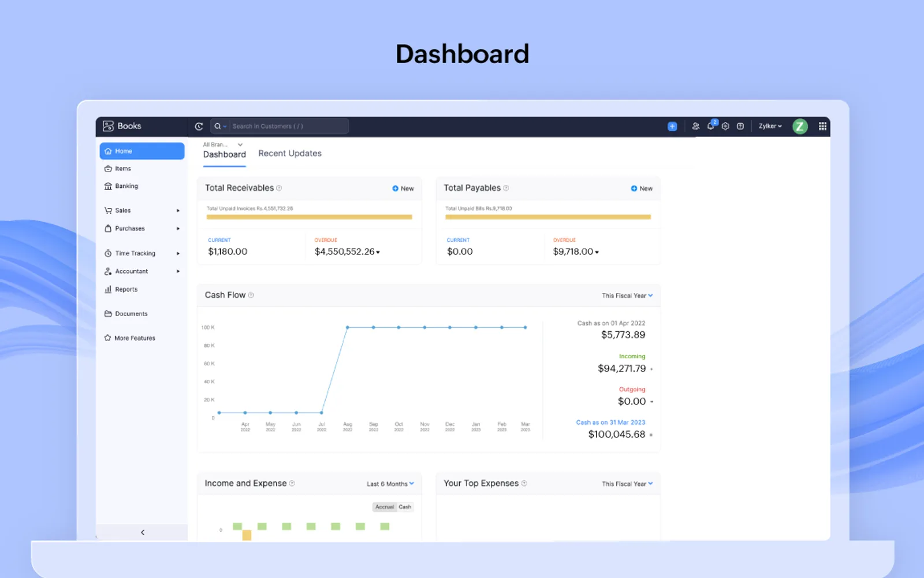
Task: Click the Total Payables info icon
Action: point(506,188)
